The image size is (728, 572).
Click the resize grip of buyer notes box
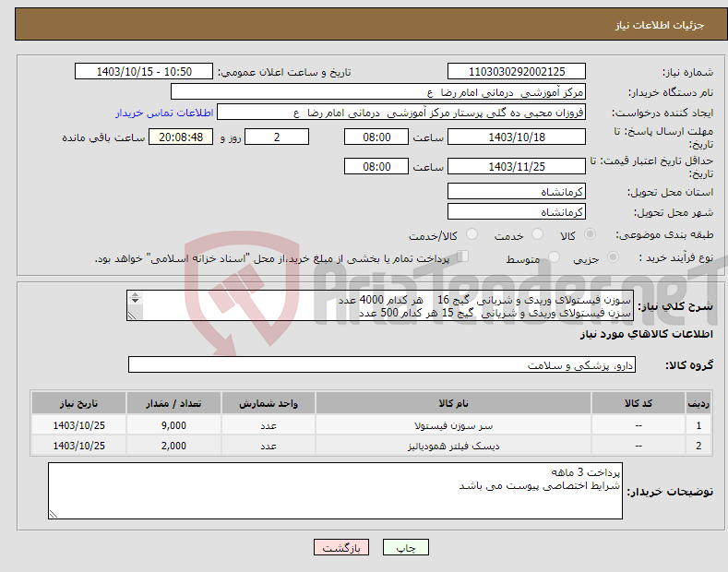(54, 514)
